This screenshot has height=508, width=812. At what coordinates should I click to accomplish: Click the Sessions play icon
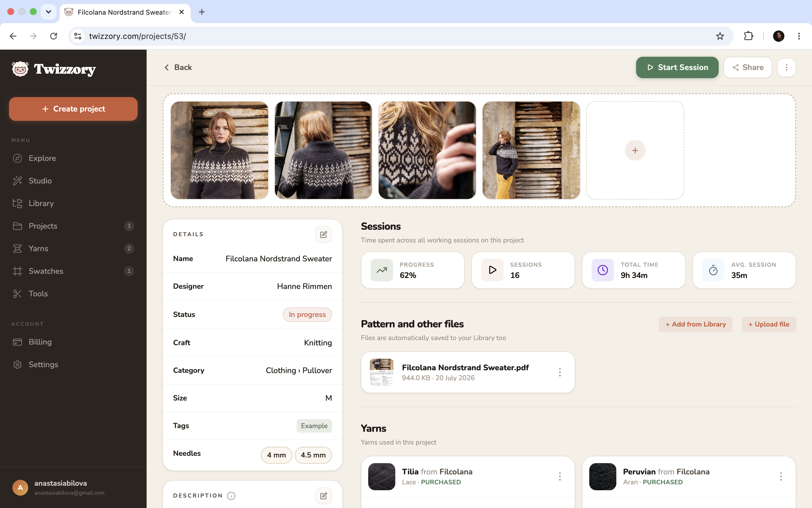(492, 270)
